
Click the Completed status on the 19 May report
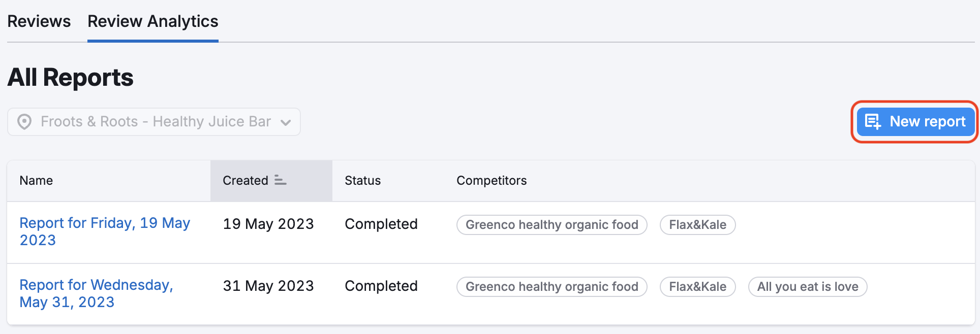pos(381,224)
